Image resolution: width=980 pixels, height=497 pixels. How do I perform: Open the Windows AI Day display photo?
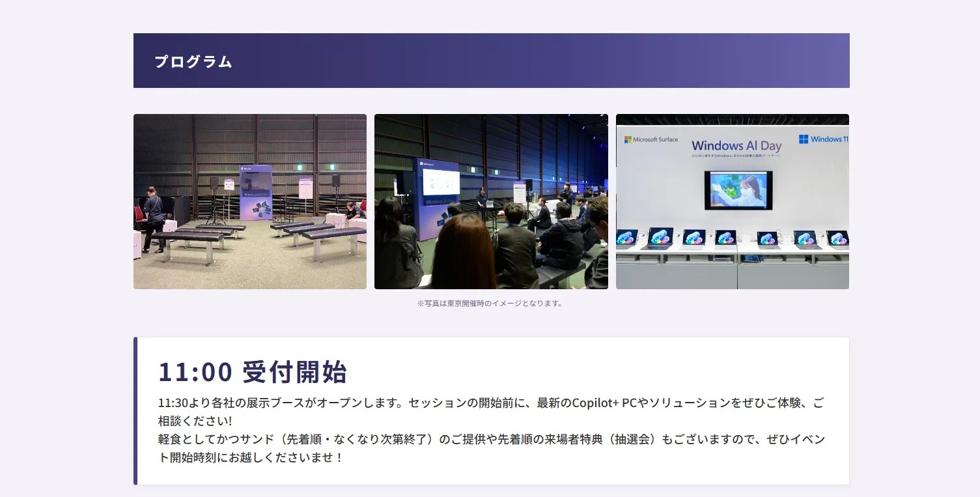pos(733,202)
